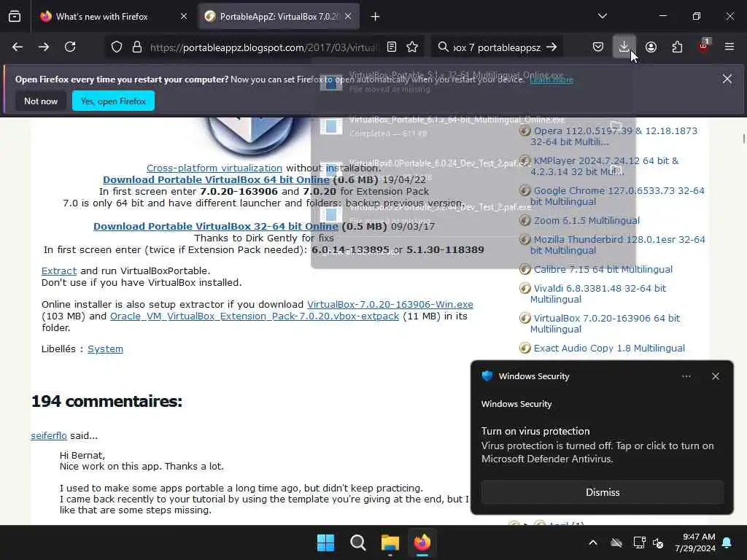Click the page vertical scrollbar thumb

click(743, 139)
